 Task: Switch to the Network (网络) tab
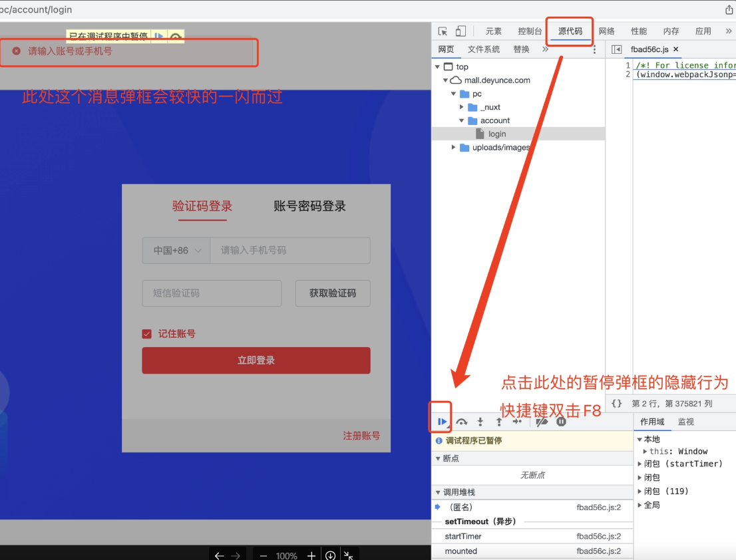(x=606, y=31)
